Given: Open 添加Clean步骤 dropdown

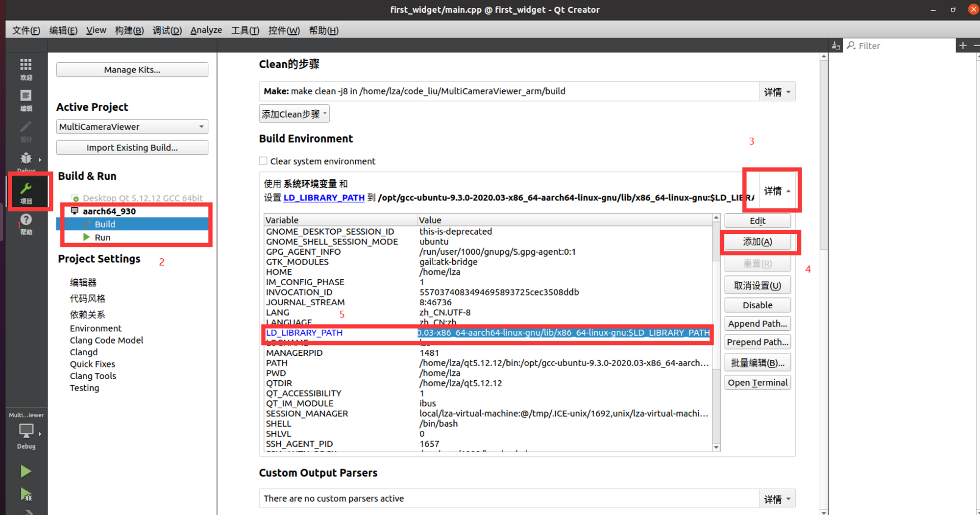Looking at the screenshot, I should click(294, 114).
